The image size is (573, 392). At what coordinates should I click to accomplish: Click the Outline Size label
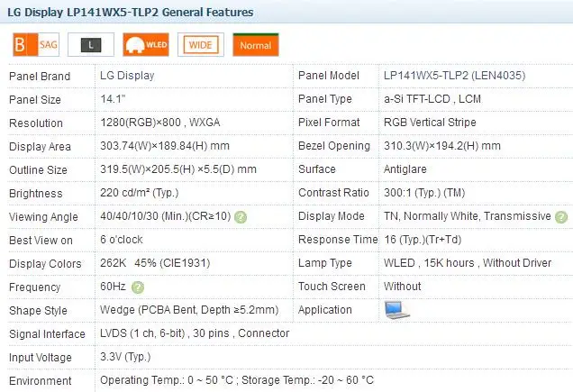(x=38, y=170)
